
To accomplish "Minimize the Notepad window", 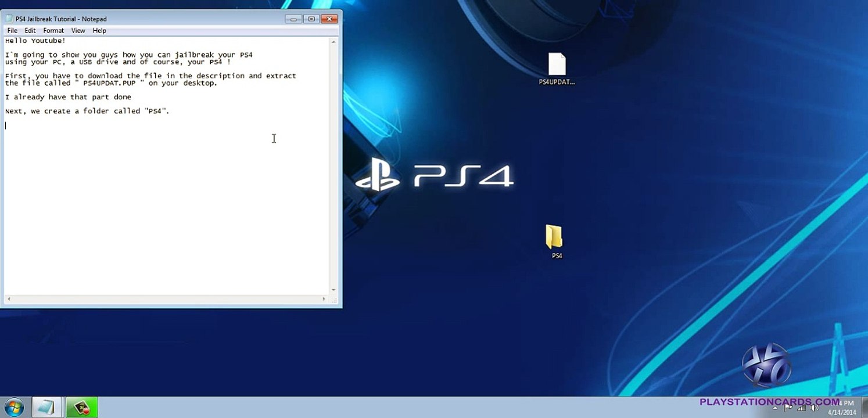I will (293, 19).
